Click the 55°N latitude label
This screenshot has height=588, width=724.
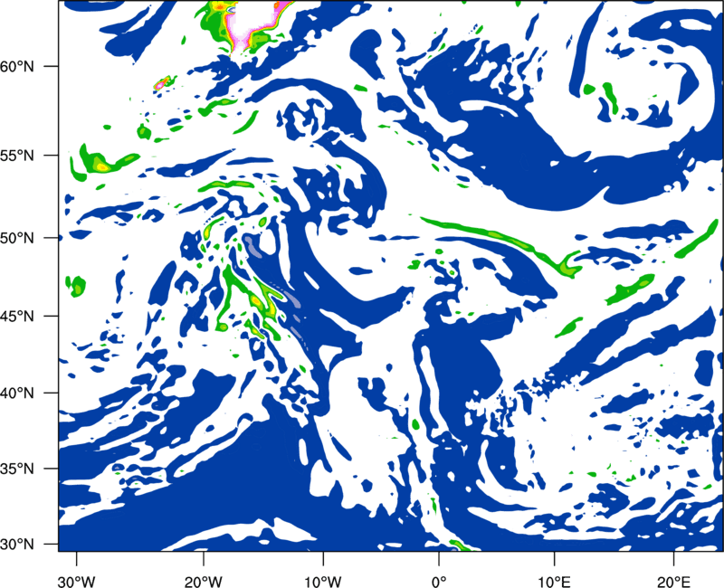coord(17,156)
